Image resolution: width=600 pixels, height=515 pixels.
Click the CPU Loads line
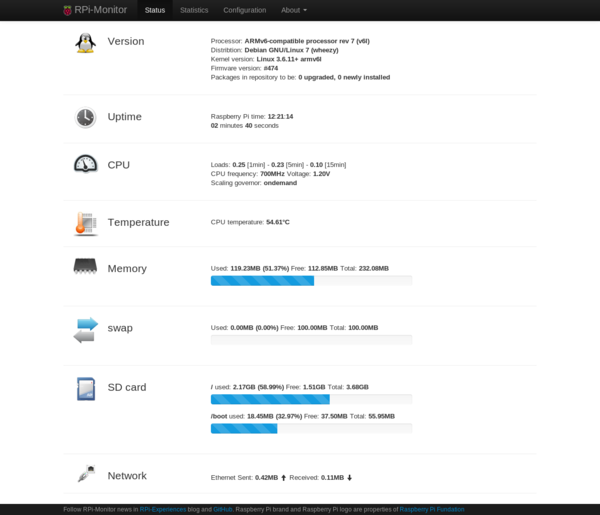pyautogui.click(x=278, y=165)
